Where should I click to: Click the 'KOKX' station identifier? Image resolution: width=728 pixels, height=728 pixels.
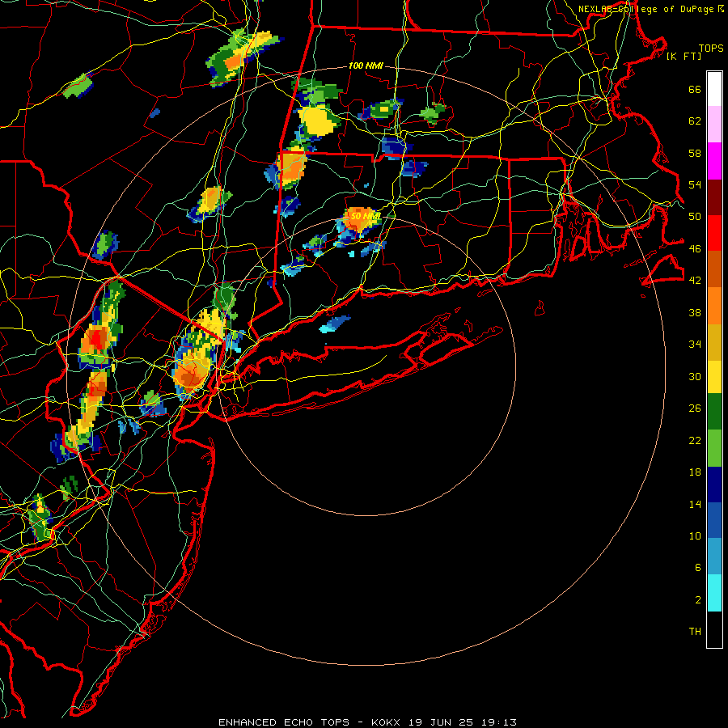[385, 722]
